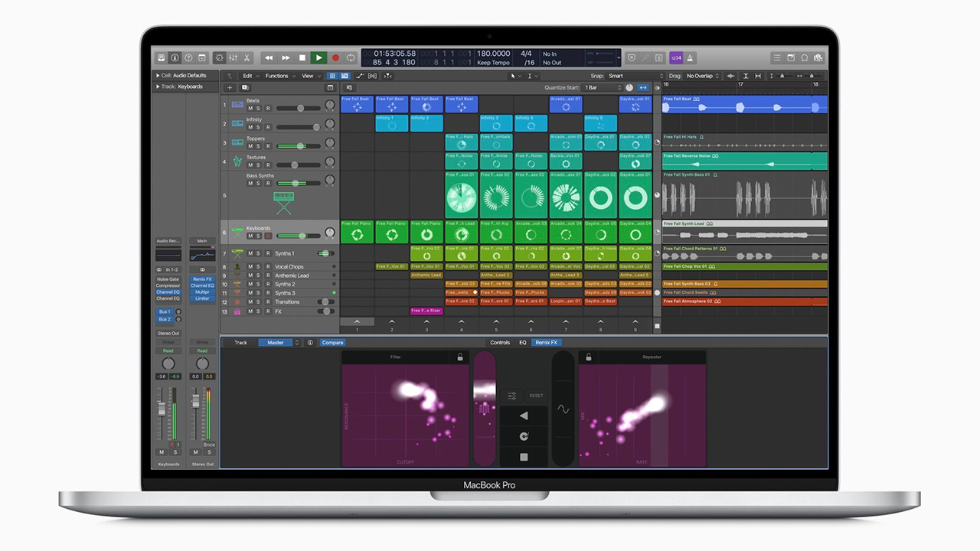
Task: Open the Smart Controls dial button
Action: (220, 57)
